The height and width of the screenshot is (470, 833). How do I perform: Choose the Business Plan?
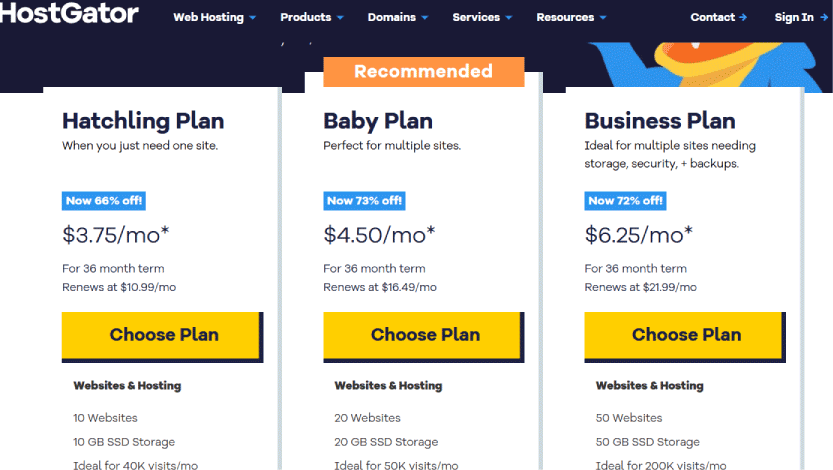685,337
